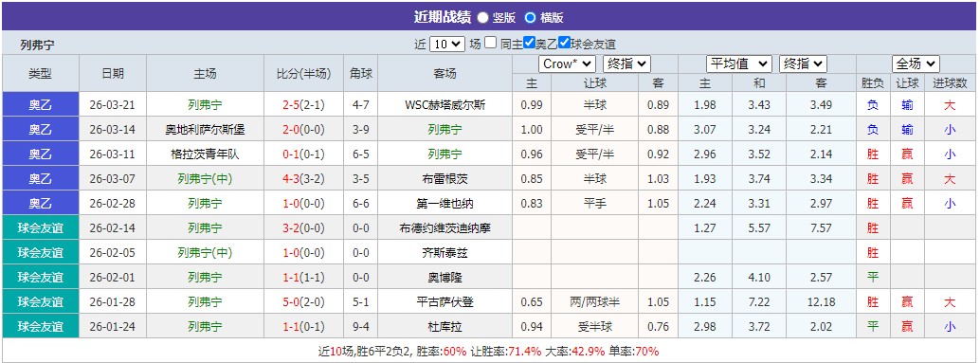Image resolution: width=980 pixels, height=363 pixels.
Task: Open away team 齐斯泰兹
Action: [445, 252]
